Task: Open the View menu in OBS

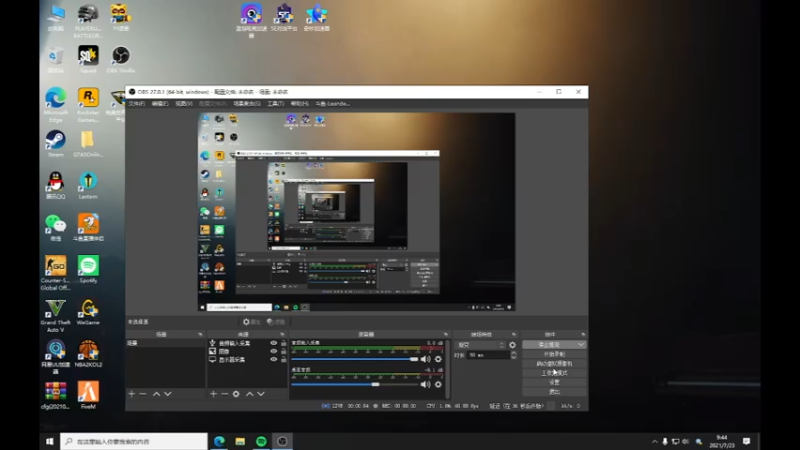Action: coord(184,104)
